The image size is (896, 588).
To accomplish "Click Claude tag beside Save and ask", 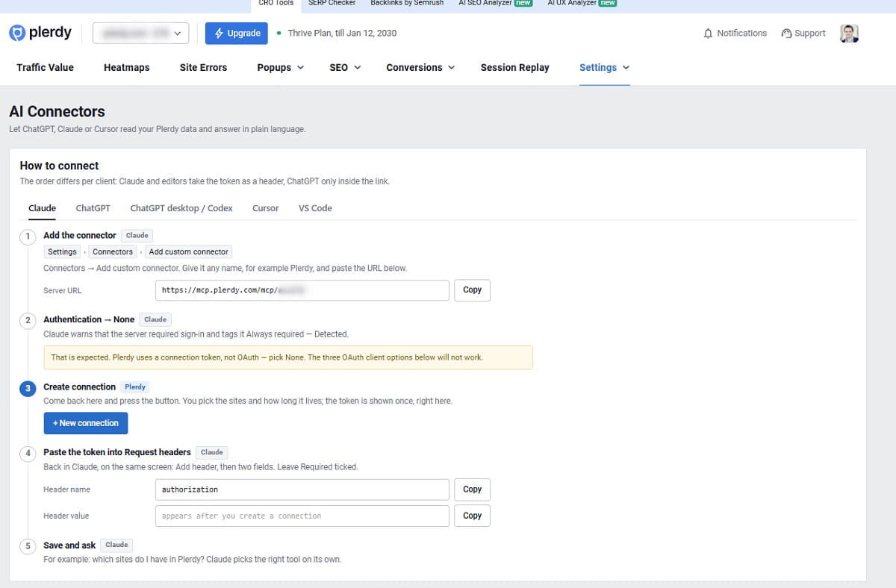I will (117, 545).
